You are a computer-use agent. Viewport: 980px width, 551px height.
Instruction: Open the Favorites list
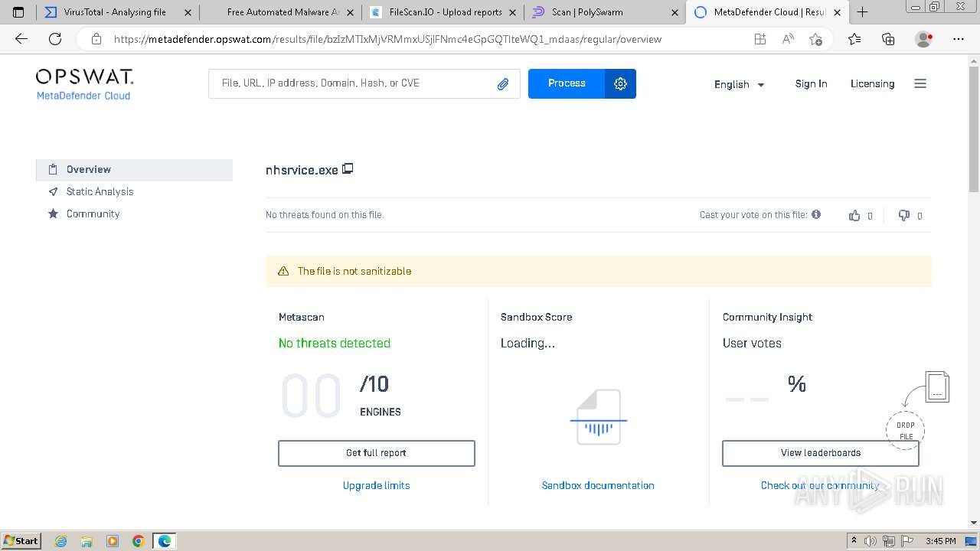click(x=854, y=39)
